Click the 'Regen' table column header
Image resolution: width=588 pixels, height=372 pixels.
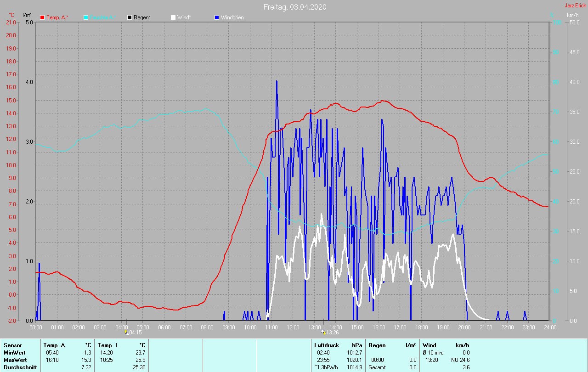coord(377,345)
